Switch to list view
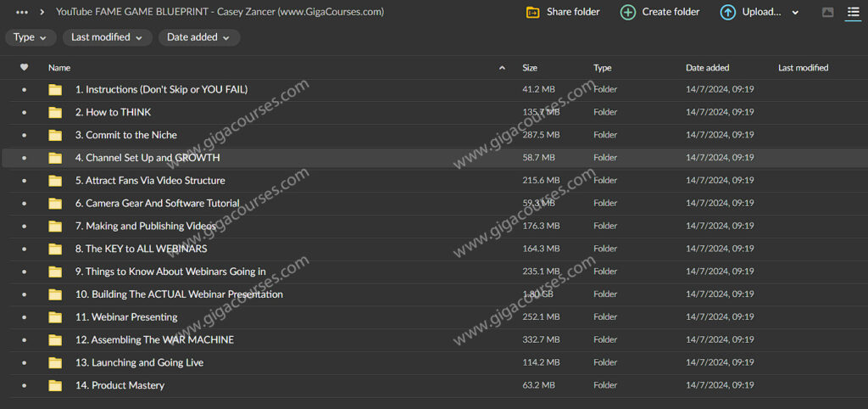This screenshot has width=868, height=409. [x=853, y=12]
